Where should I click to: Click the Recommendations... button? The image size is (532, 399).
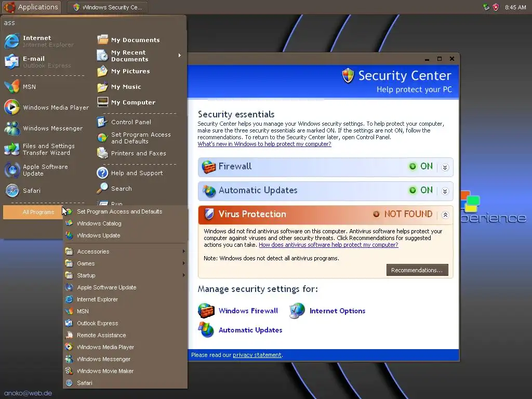[x=417, y=270]
